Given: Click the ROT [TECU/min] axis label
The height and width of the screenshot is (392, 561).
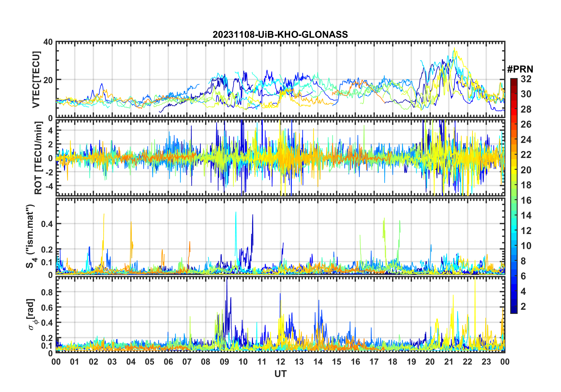Looking at the screenshot, I should pyautogui.click(x=38, y=158).
